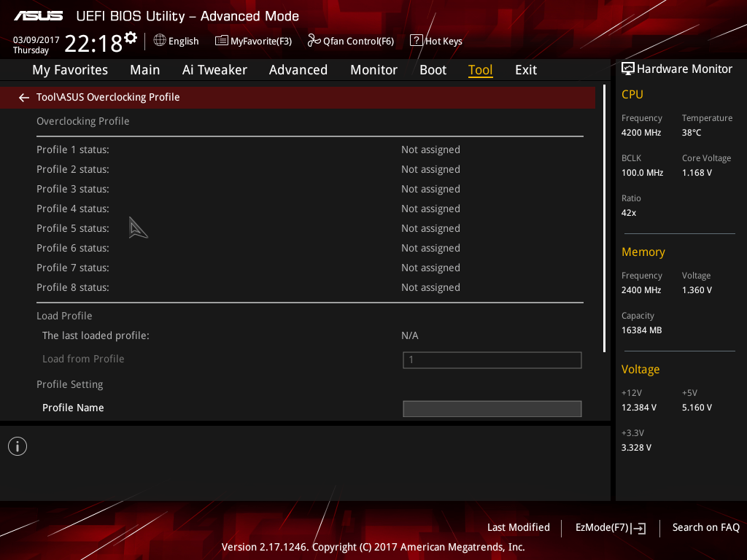Click the Capacity 16384 MB value
Image resolution: width=747 pixels, height=560 pixels.
point(642,330)
